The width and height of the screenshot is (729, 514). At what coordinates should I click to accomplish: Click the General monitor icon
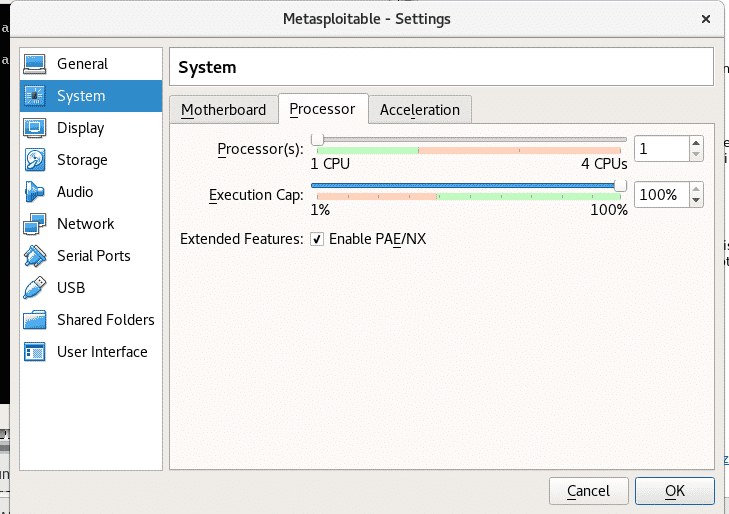pos(34,64)
